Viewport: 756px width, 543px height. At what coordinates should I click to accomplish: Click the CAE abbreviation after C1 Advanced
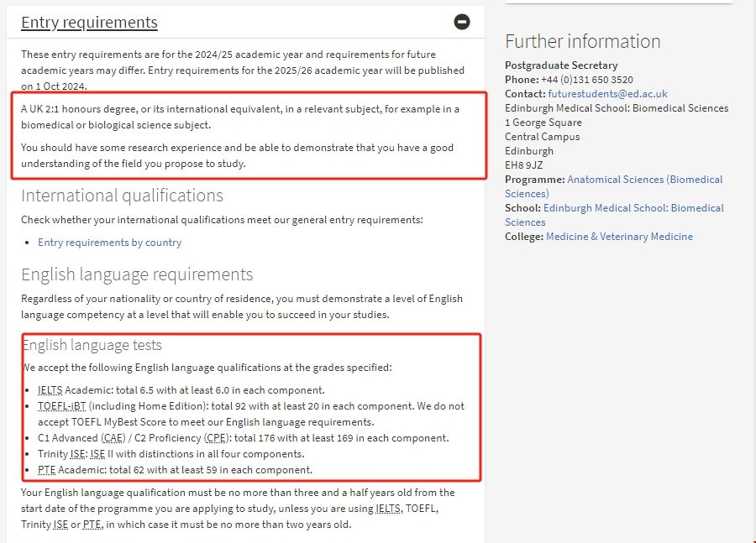pyautogui.click(x=113, y=438)
